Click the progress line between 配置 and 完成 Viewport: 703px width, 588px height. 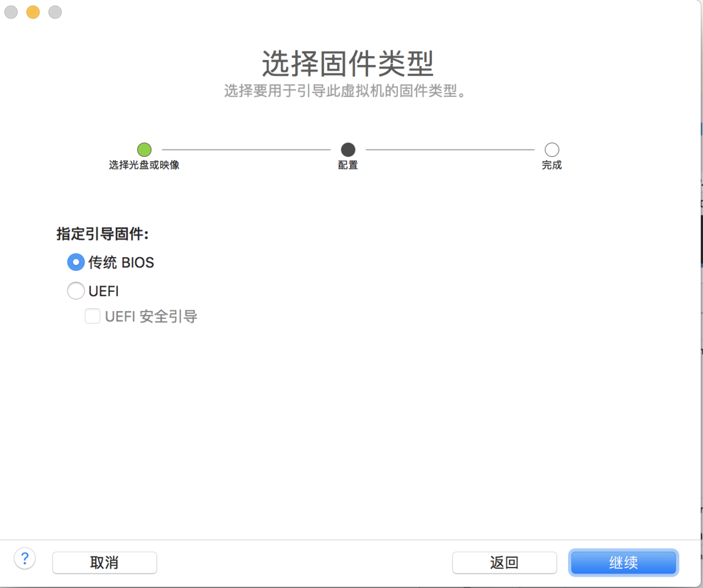click(x=451, y=150)
